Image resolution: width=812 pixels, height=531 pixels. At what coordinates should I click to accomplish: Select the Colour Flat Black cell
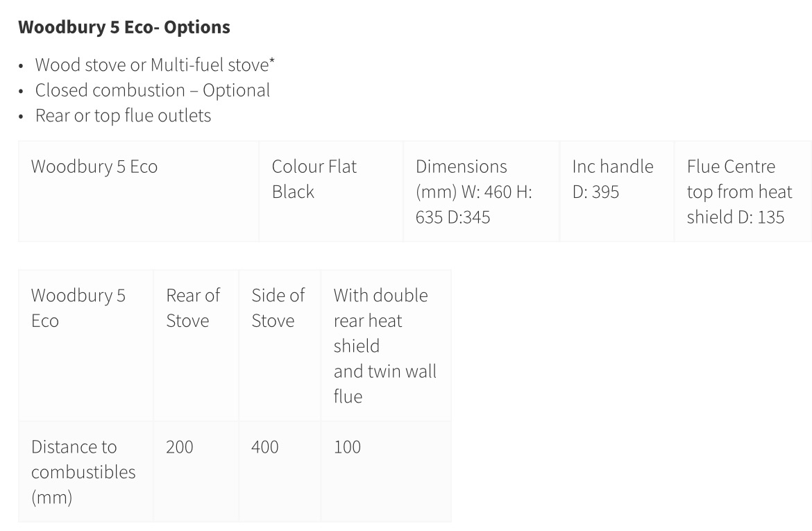(331, 191)
